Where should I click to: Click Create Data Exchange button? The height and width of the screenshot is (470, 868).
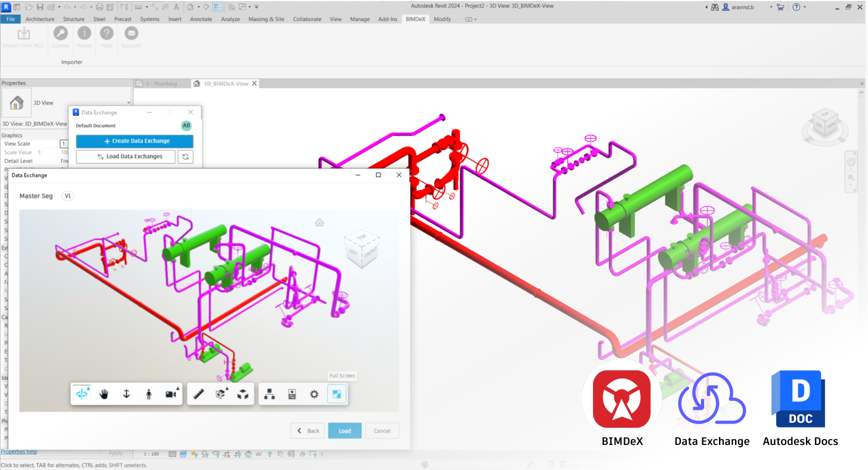click(x=135, y=141)
